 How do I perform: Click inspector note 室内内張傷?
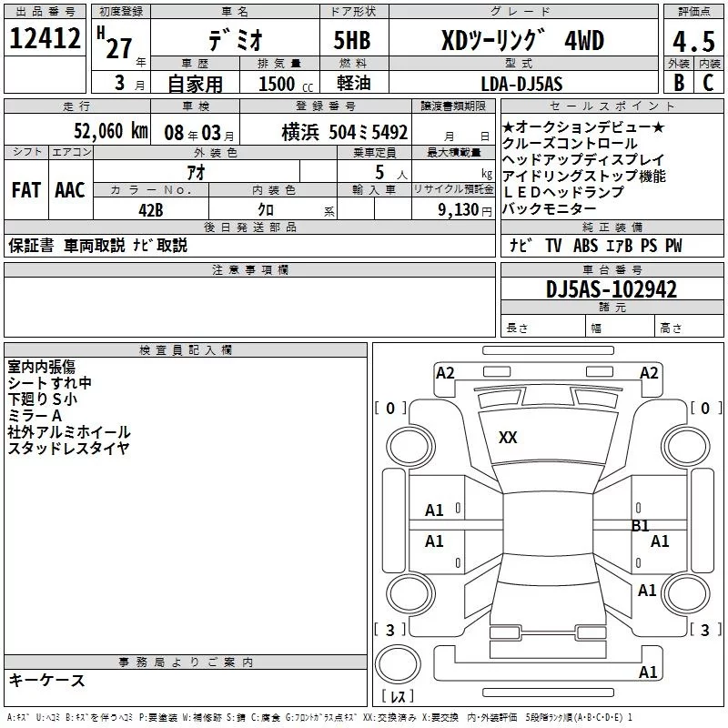[41, 367]
